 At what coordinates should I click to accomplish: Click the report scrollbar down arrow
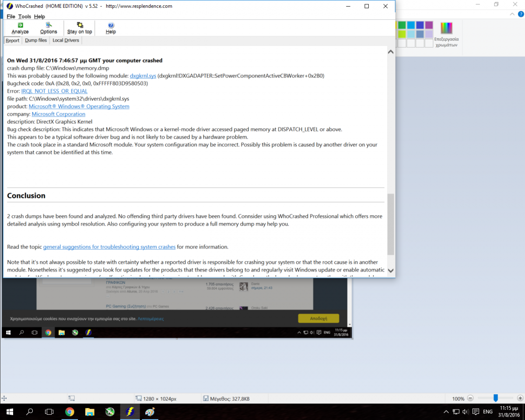(391, 271)
